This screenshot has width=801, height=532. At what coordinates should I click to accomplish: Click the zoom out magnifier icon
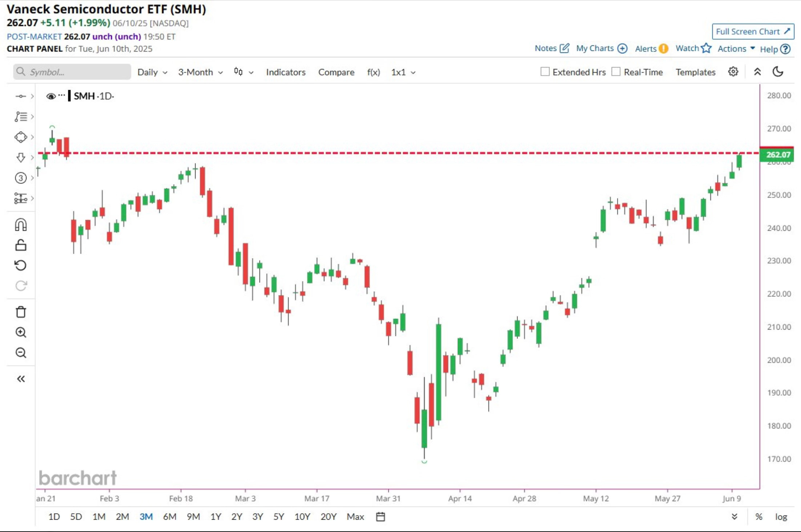click(21, 352)
